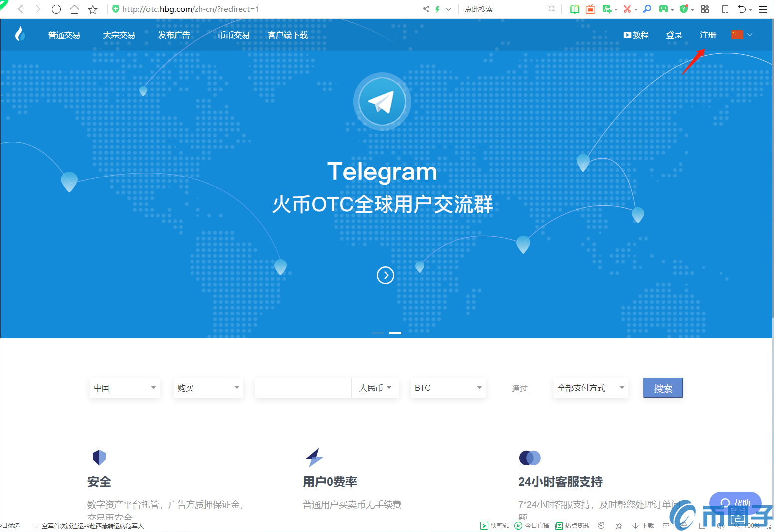Expand the 中国 country dropdown

[x=125, y=388]
